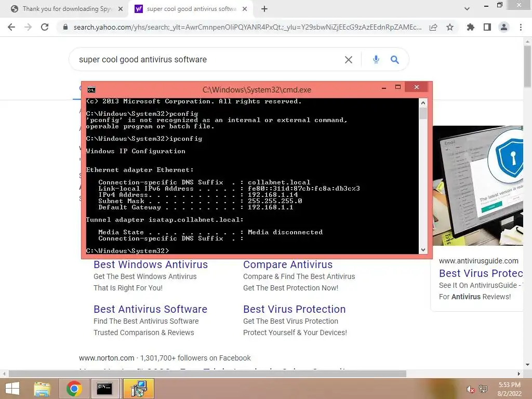Viewport: 532px width, 399px height.
Task: Go back using Chrome's back arrow
Action: click(x=11, y=27)
